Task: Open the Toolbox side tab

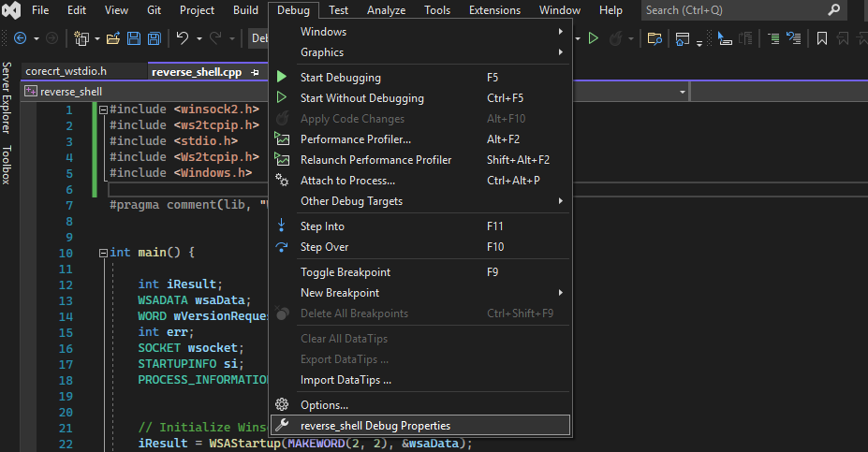Action: click(x=7, y=165)
